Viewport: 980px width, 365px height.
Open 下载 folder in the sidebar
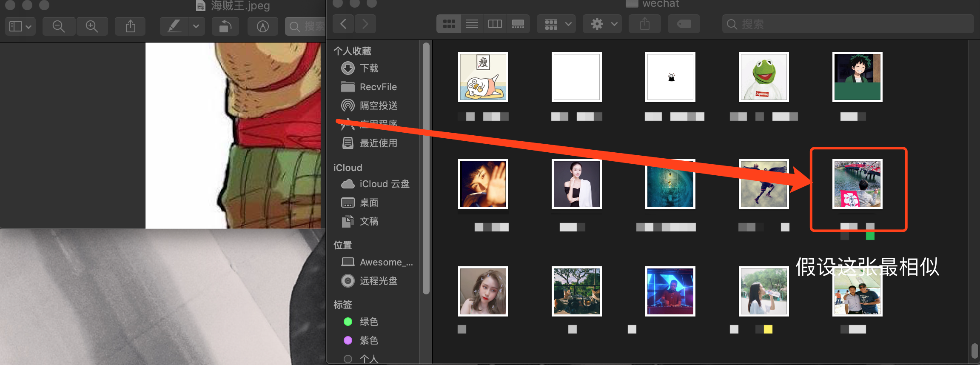click(369, 68)
